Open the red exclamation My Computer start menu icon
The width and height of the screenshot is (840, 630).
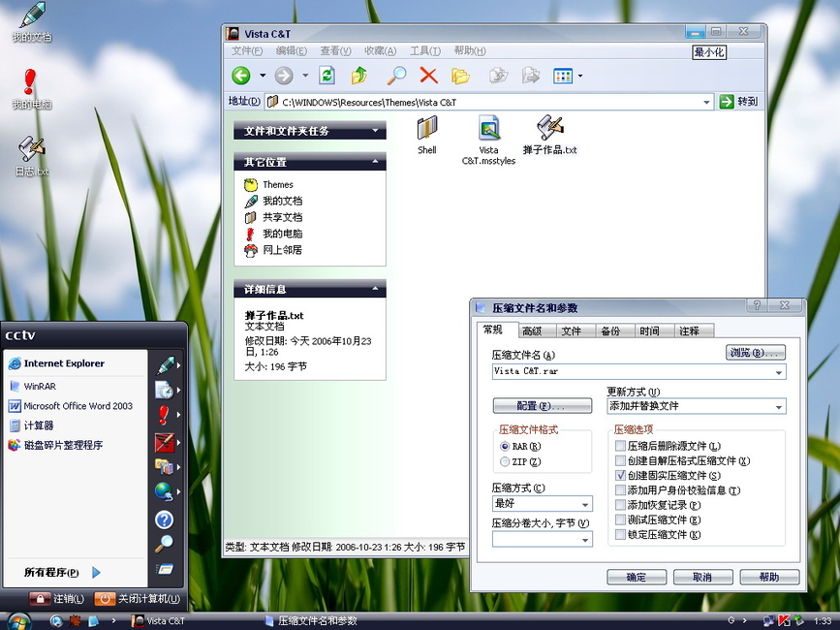pos(164,415)
